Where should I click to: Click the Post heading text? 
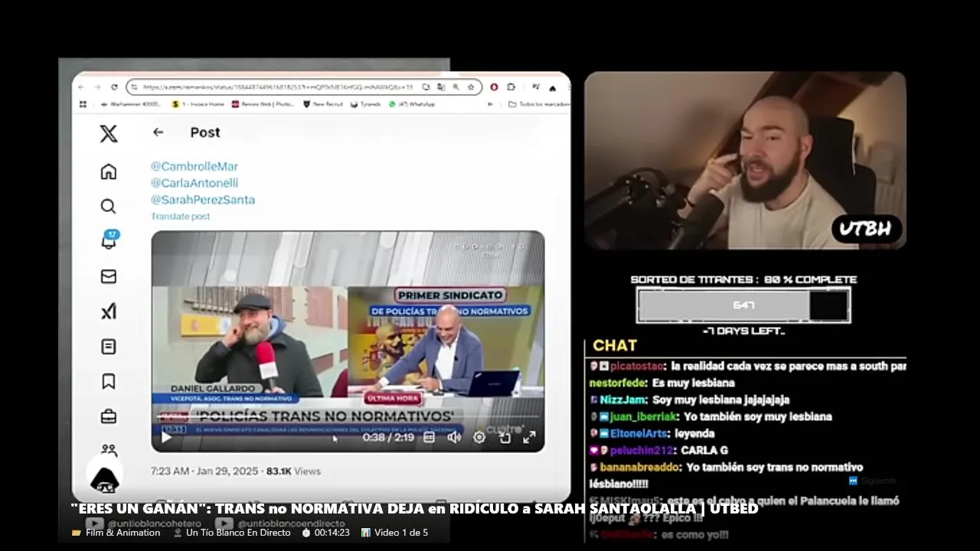coord(205,132)
